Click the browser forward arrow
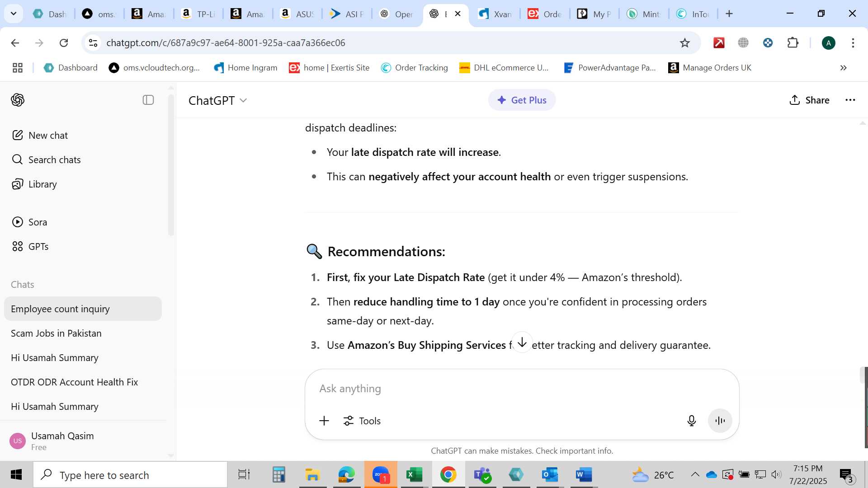The width and height of the screenshot is (868, 488). click(39, 43)
